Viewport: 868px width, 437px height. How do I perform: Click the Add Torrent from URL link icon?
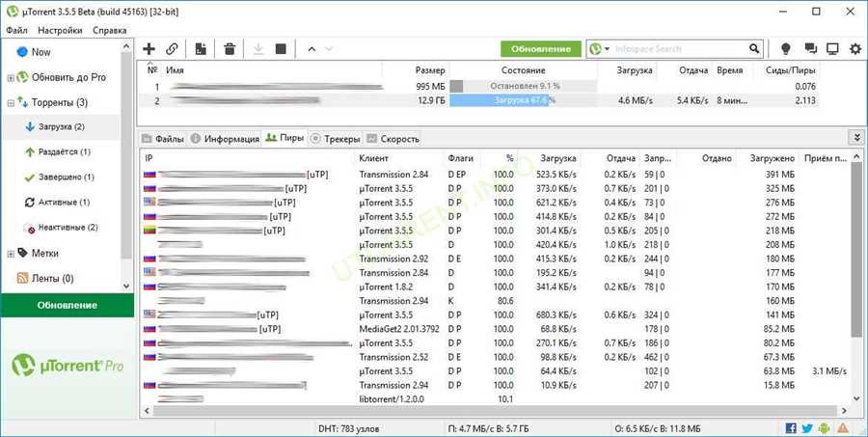(172, 48)
